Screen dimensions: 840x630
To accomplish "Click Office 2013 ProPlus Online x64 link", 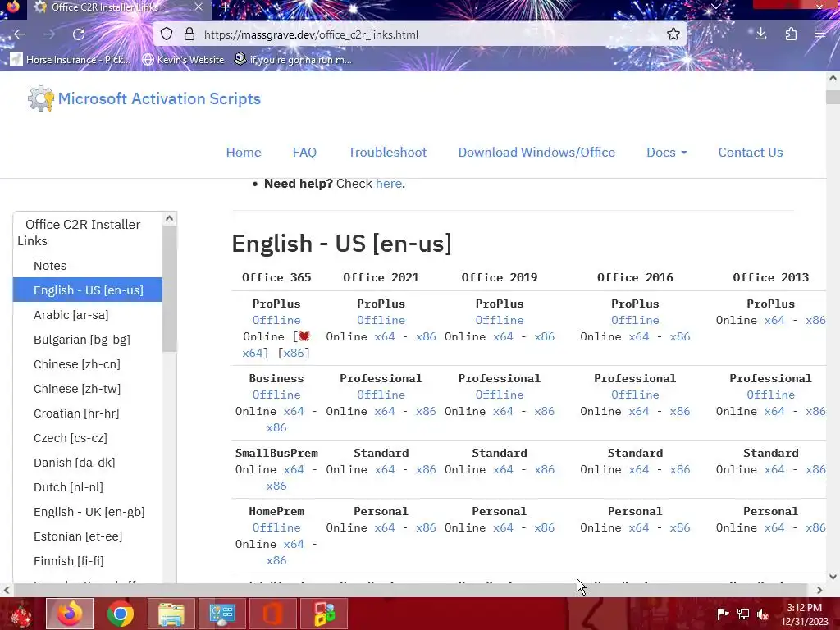I will coord(774,321).
